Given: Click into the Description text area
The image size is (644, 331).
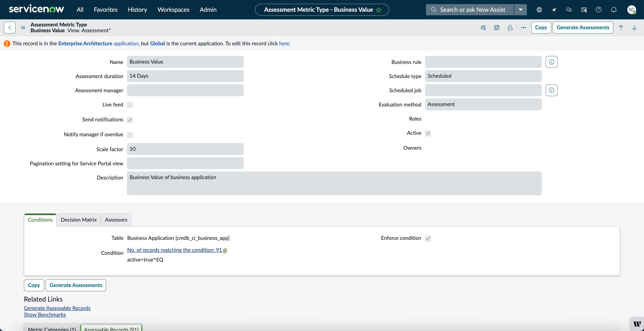Looking at the screenshot, I should (x=334, y=183).
